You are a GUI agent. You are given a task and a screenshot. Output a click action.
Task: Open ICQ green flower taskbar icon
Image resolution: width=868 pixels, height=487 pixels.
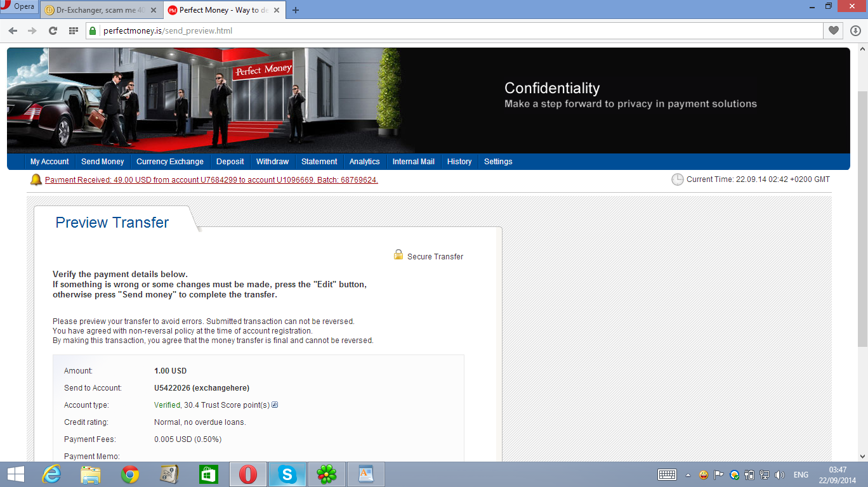click(327, 474)
